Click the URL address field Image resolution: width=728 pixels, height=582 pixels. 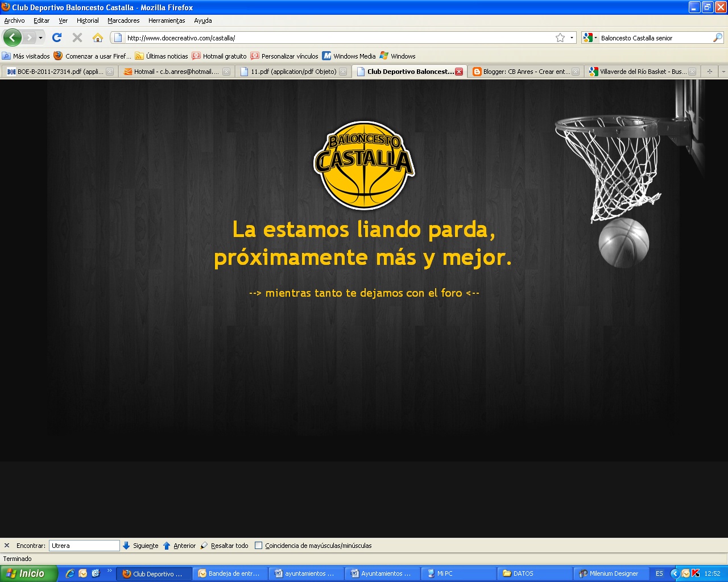tap(339, 38)
